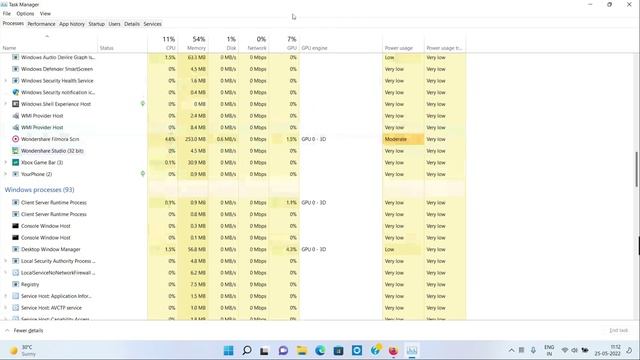Open the weather widget showing 30°C
Viewport: 640px width, 360px height.
23,350
